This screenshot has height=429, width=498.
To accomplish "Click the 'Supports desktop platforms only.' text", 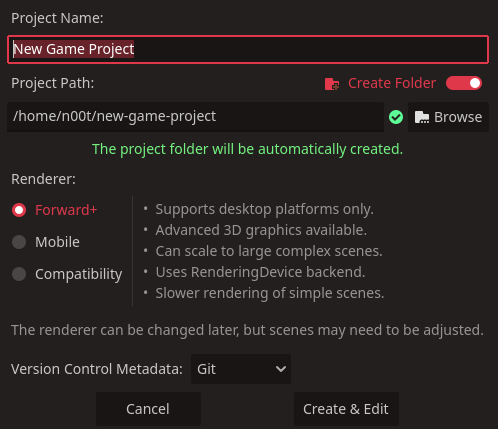I will pyautogui.click(x=264, y=209).
